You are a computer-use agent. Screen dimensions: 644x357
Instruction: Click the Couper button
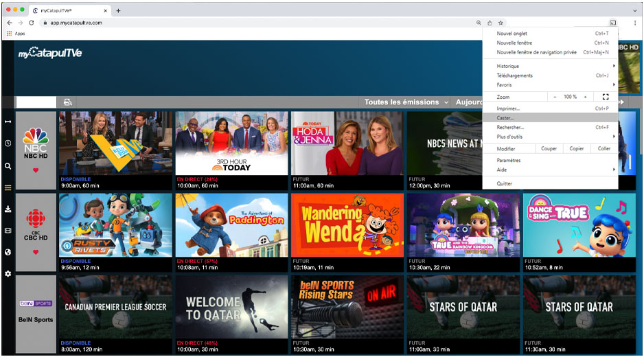[549, 148]
